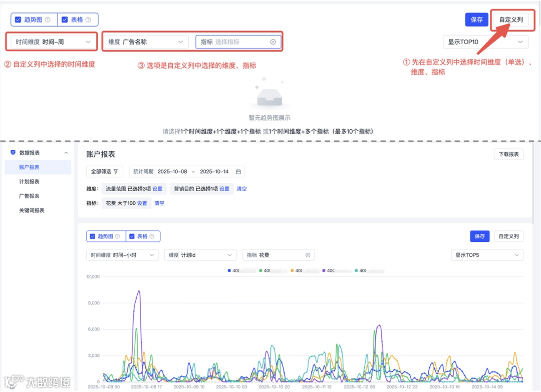
Task: Toggle the green legend series swatch
Action: (260, 271)
